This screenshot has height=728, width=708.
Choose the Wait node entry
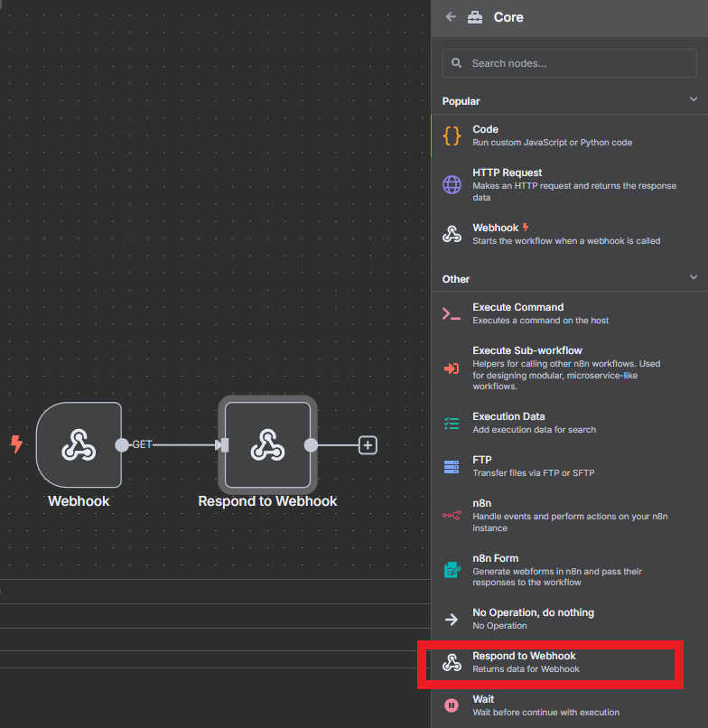tap(569, 705)
